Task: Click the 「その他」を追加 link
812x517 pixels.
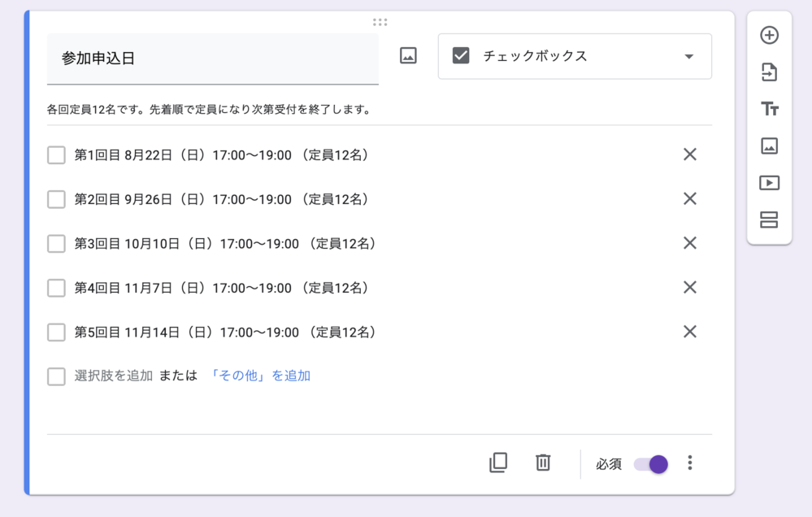Action: click(x=259, y=376)
